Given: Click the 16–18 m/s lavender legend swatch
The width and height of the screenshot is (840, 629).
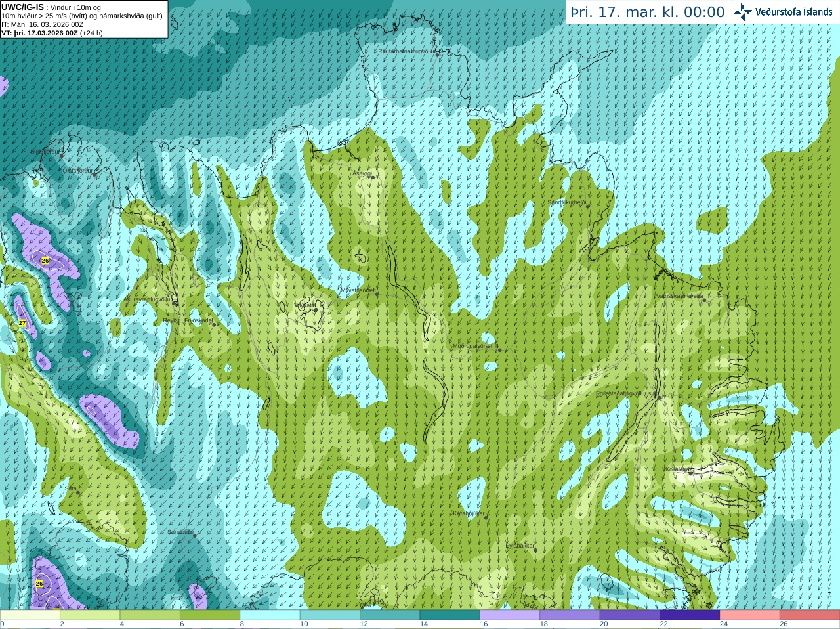Looking at the screenshot, I should 510,615.
